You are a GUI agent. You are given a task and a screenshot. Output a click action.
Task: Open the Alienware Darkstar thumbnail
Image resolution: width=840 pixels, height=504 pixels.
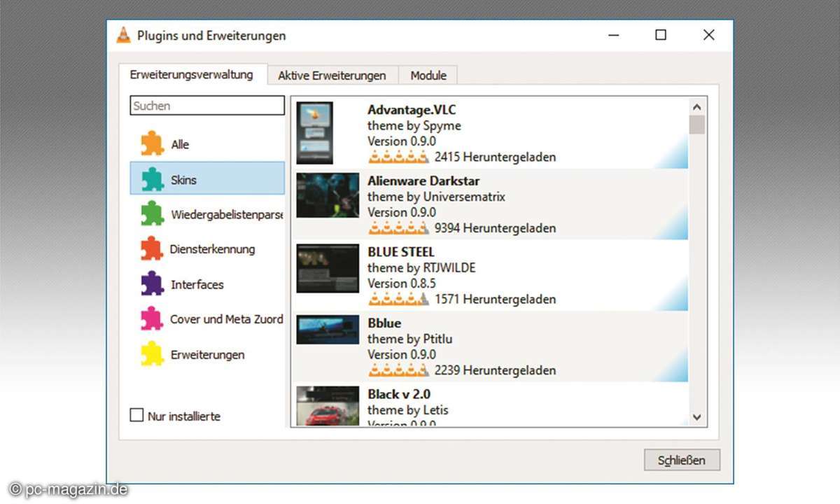(328, 196)
